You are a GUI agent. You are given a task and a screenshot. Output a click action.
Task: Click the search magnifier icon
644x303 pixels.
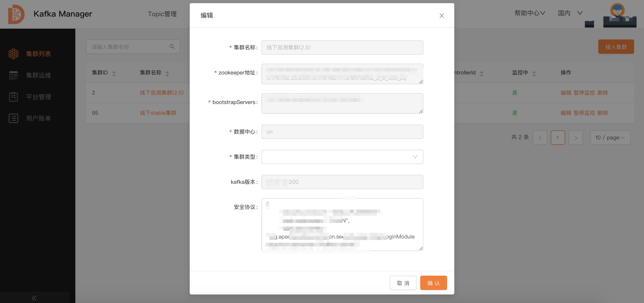click(x=172, y=47)
